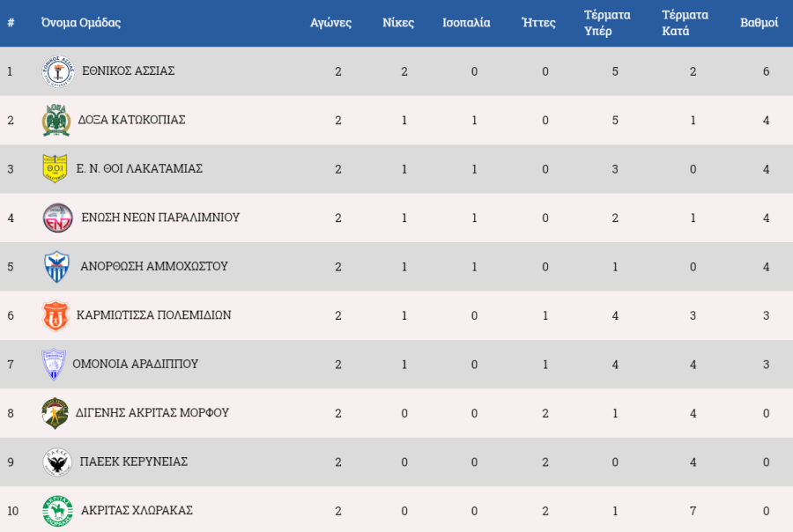Click the ΚΑΡΜΙΩΤΙΣΣΑ ΠΟΛΕΜΙΔΙΩΝ orange crest
793x532 pixels.
56,315
